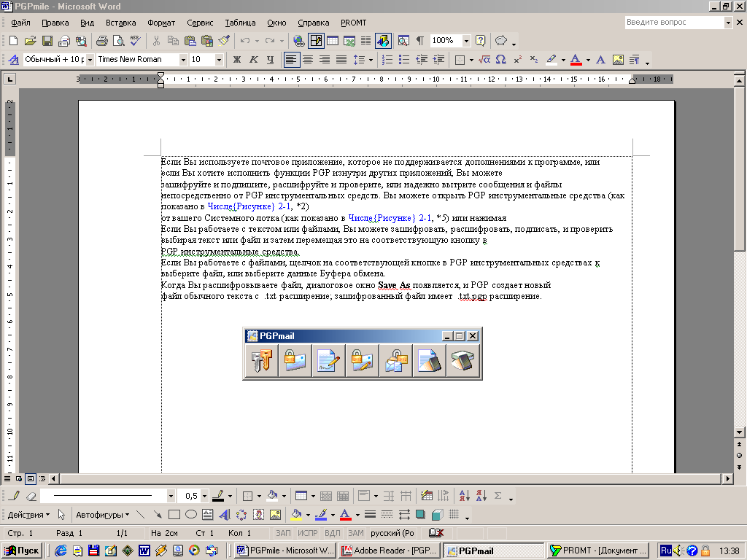Toggle italic formatting (К button)
747x560 pixels.
[253, 60]
